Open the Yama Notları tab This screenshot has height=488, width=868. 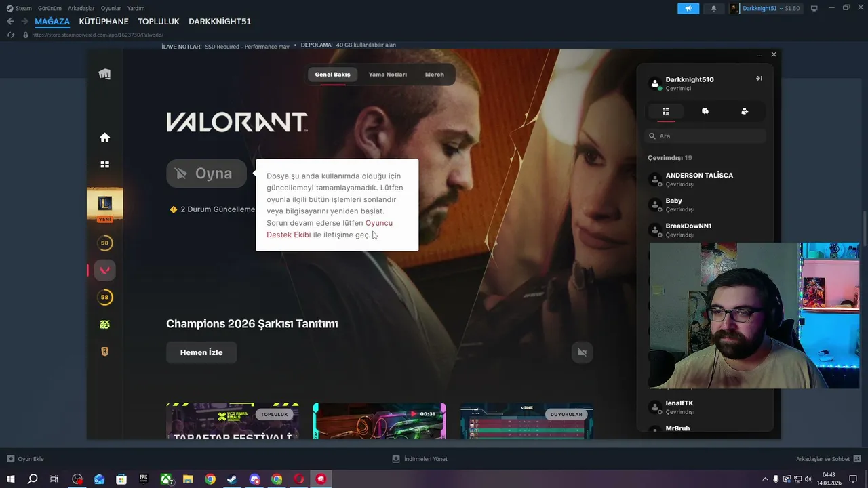[x=388, y=75]
